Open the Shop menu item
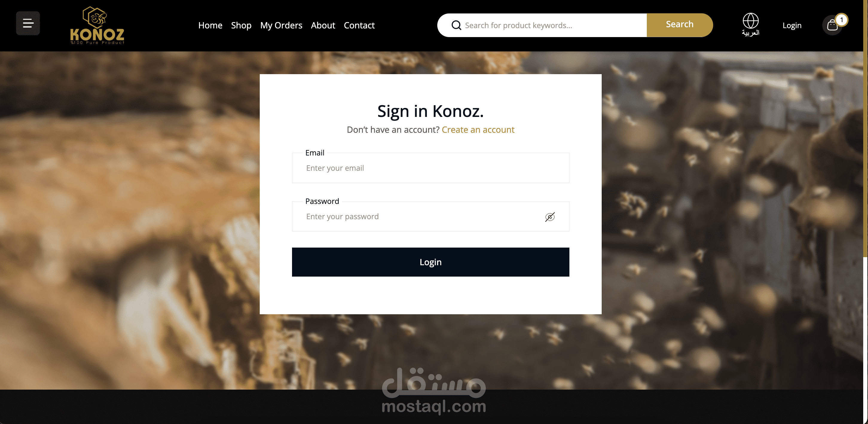The image size is (868, 424). pos(241,25)
